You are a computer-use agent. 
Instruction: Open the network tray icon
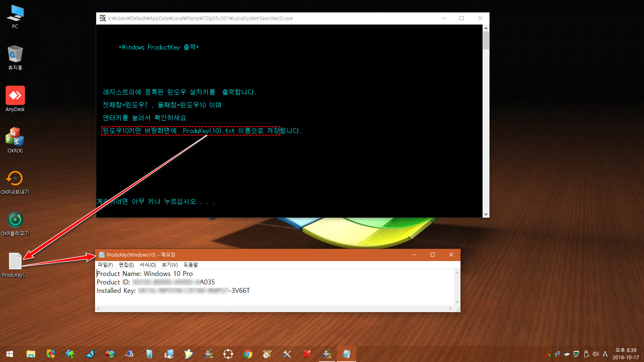click(557, 354)
